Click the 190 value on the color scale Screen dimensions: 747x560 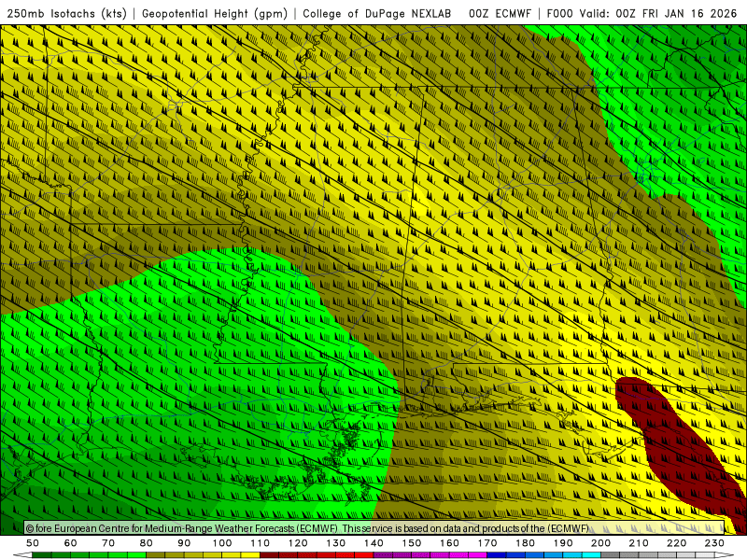(563, 543)
